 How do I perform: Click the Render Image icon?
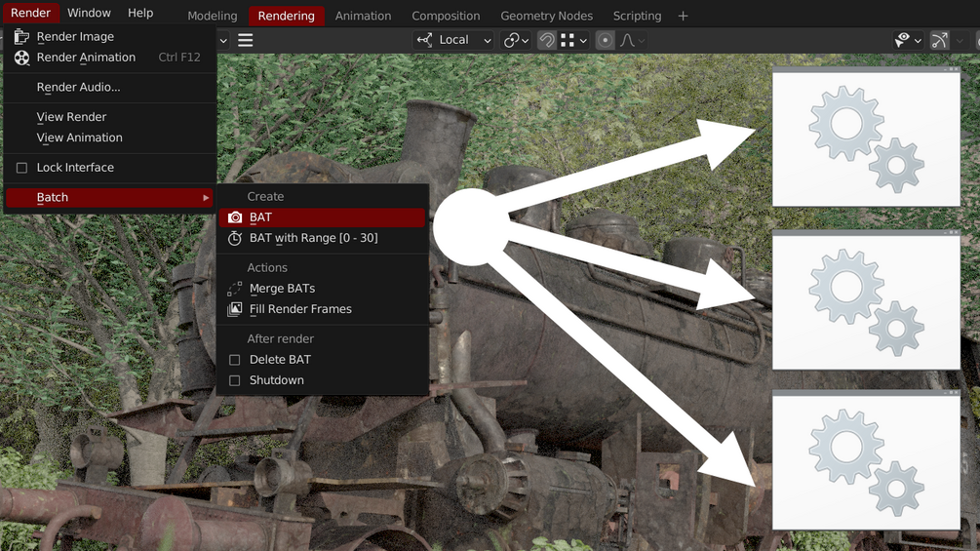[x=21, y=37]
